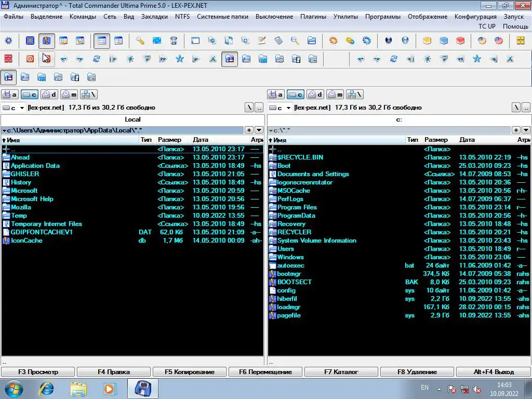The height and width of the screenshot is (399, 532).
Task: Open the Файлы menu
Action: (14, 17)
